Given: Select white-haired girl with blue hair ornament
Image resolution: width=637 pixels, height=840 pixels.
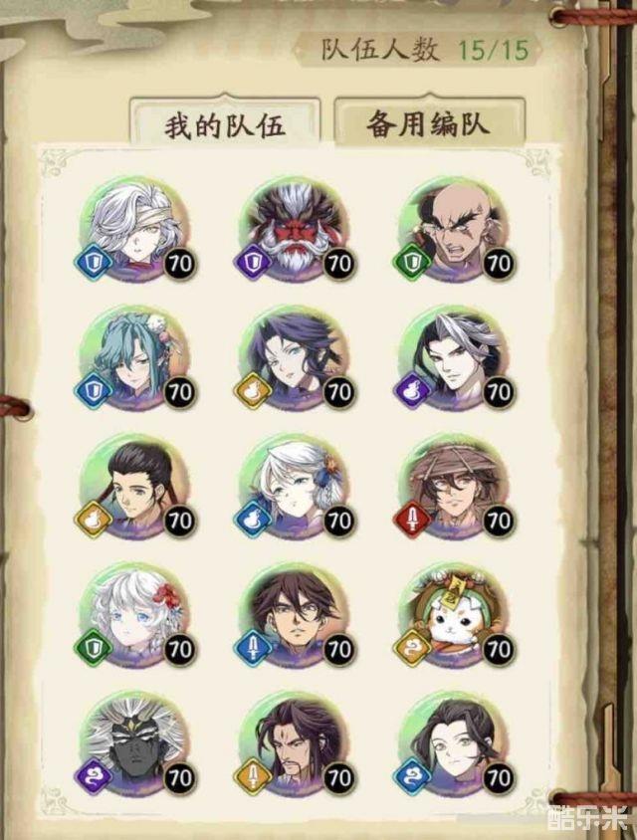Looking at the screenshot, I should 296,487.
